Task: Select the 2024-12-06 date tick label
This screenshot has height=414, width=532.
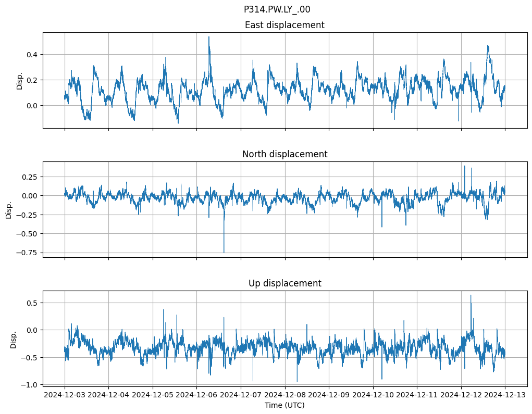Action: [196, 395]
